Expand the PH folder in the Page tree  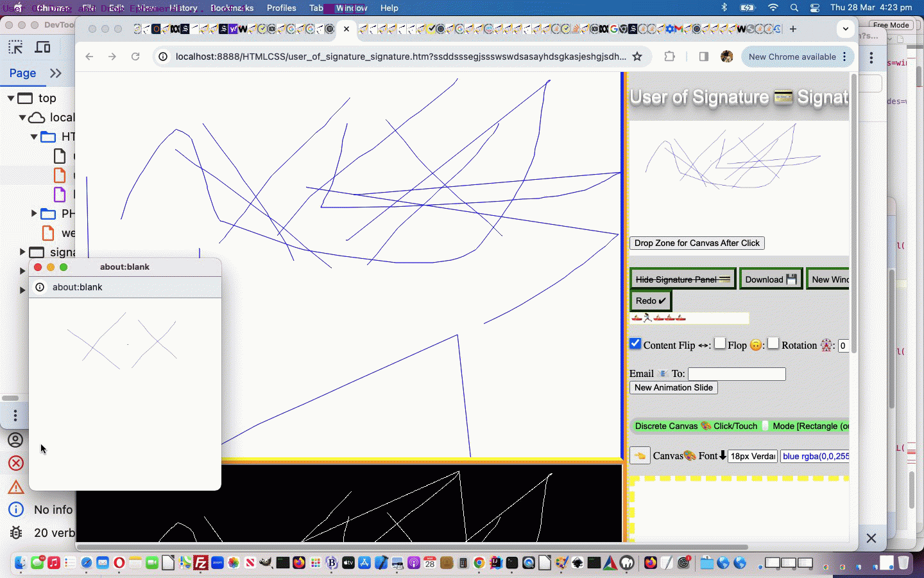click(33, 214)
